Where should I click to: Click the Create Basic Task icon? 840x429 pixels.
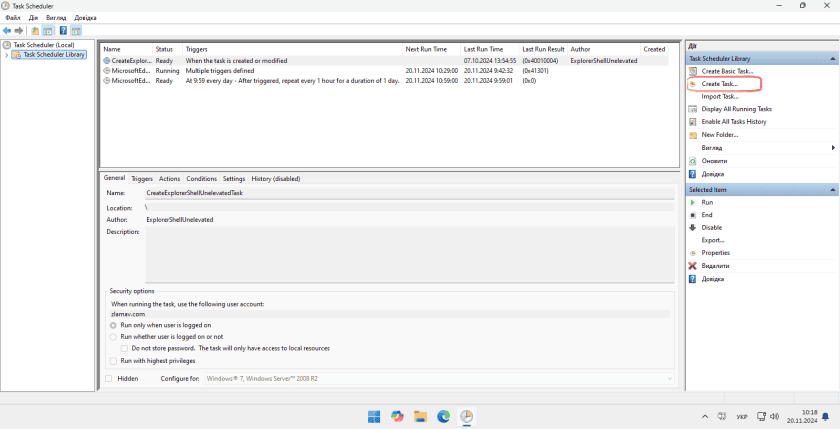tap(693, 72)
